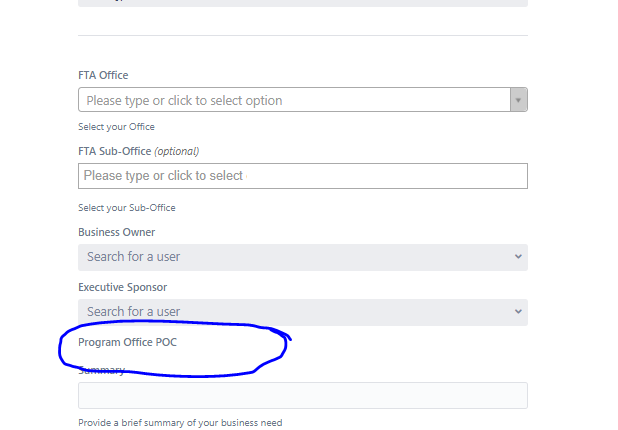Click the 'Provide a brief summary' hint text
This screenshot has height=430, width=618.
click(180, 423)
